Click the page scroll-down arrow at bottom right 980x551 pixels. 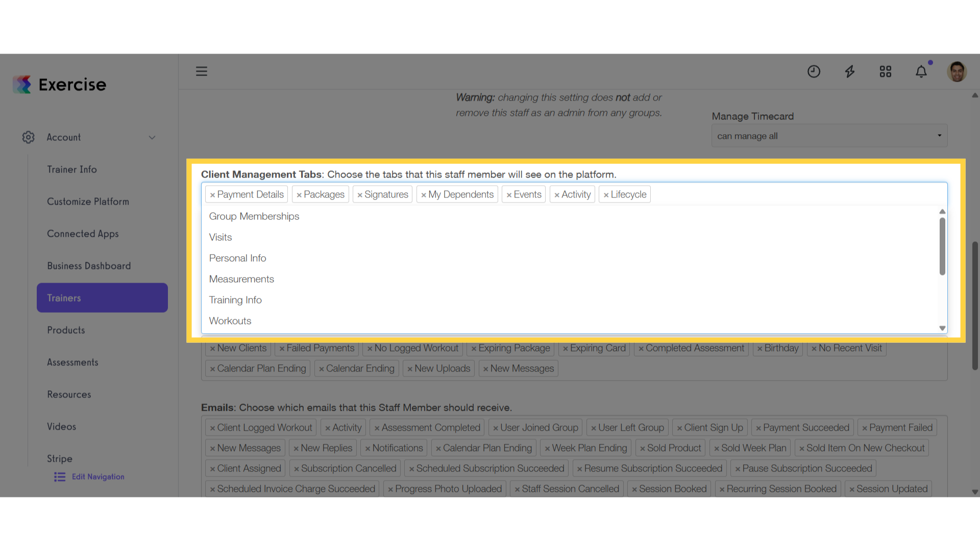[975, 492]
